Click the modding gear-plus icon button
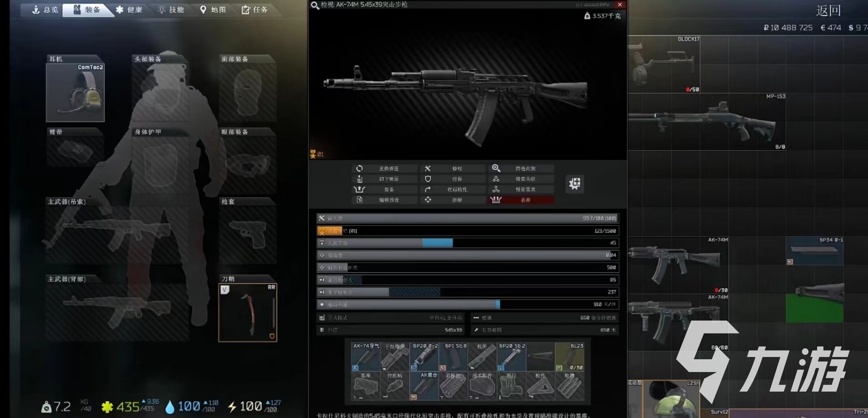 575,184
